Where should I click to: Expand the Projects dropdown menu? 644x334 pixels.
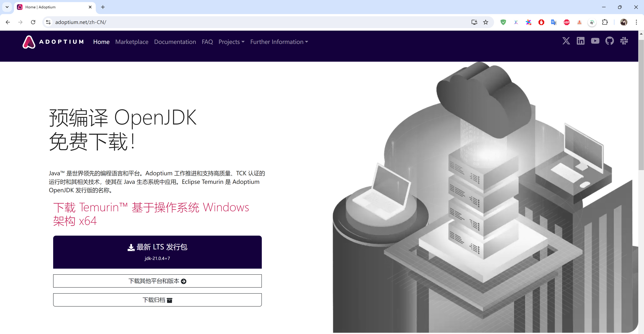(x=231, y=42)
